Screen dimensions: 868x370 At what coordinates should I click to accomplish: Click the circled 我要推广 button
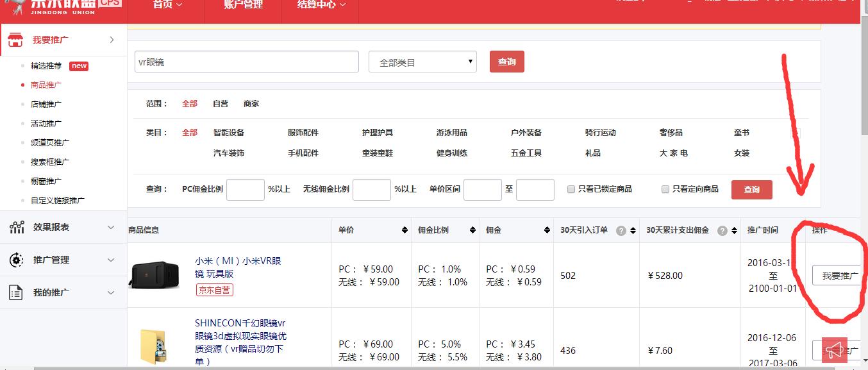click(x=835, y=275)
